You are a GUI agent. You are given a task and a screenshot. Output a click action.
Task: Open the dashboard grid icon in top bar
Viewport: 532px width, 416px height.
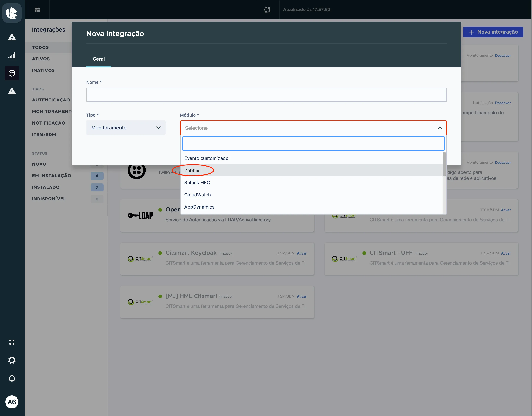[x=37, y=10]
